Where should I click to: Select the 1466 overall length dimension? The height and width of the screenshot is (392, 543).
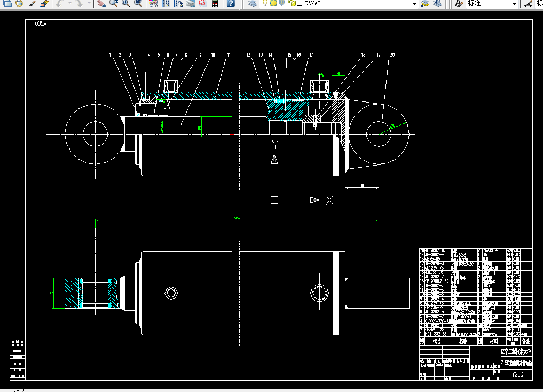click(x=237, y=218)
